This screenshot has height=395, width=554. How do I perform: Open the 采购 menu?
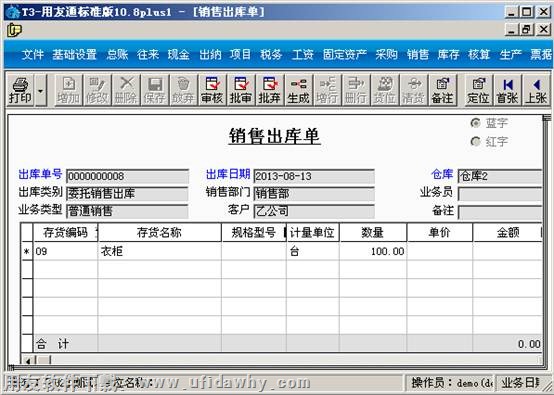(x=387, y=54)
